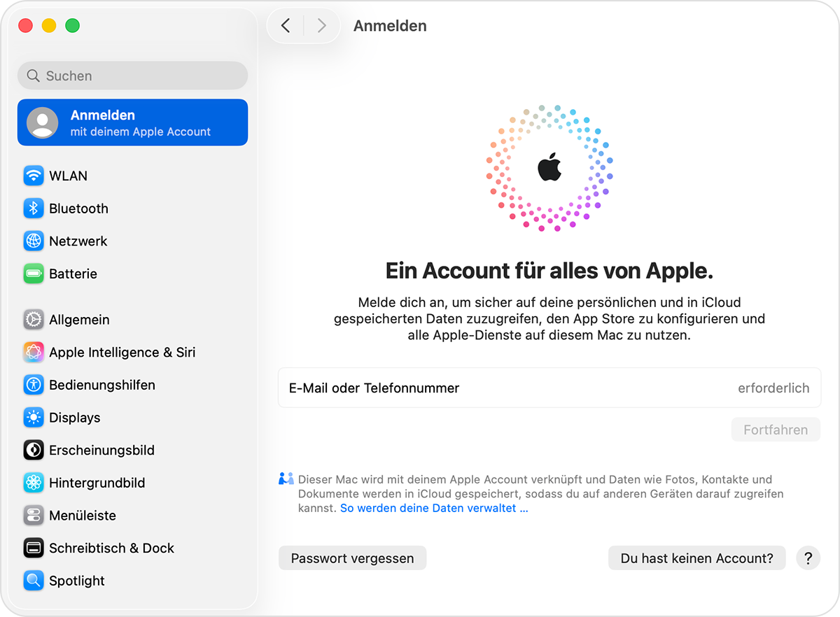Image resolution: width=840 pixels, height=617 pixels.
Task: Click the Batterie icon
Action: (x=34, y=274)
